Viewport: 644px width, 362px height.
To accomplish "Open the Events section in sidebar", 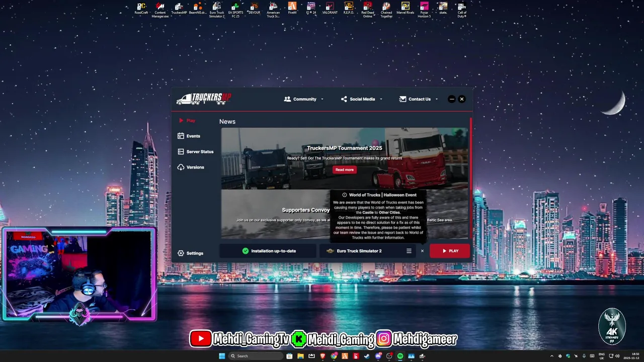I will pos(189,136).
